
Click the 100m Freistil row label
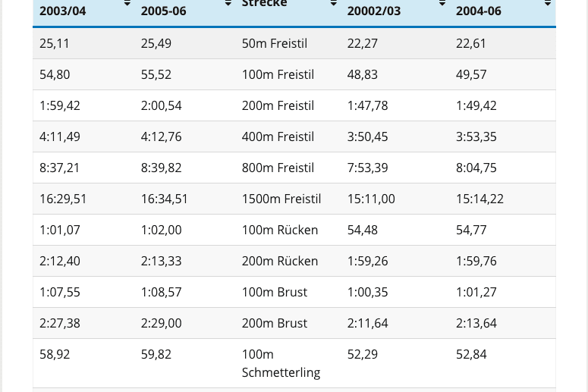click(278, 75)
